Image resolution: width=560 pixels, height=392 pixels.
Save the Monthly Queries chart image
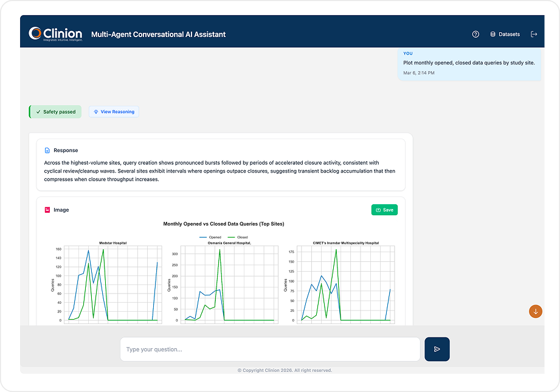[x=385, y=209]
